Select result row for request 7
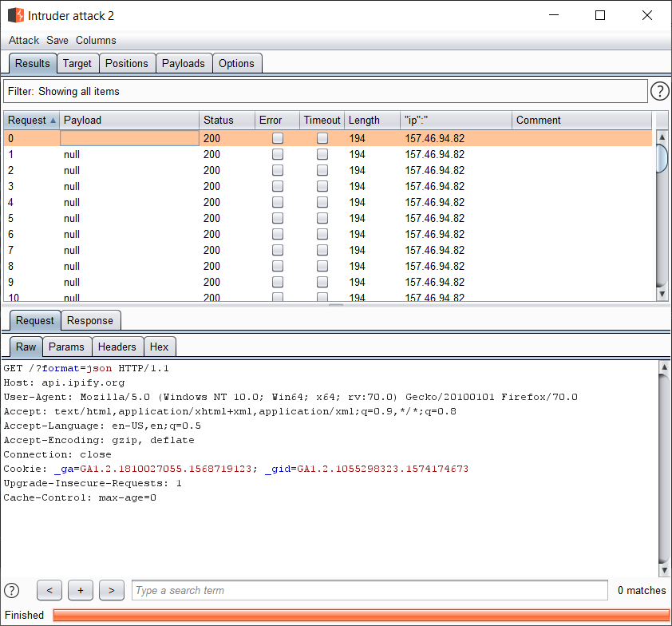 [x=327, y=250]
